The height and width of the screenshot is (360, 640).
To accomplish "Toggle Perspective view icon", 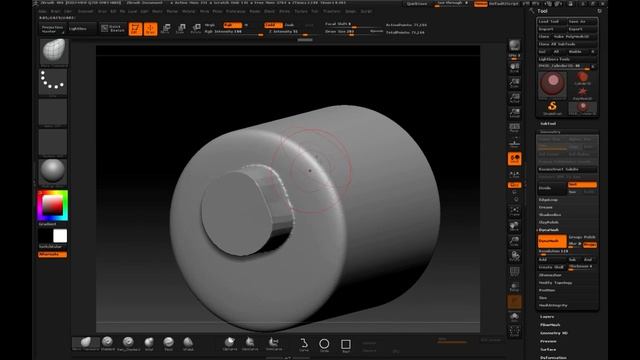I will (515, 128).
